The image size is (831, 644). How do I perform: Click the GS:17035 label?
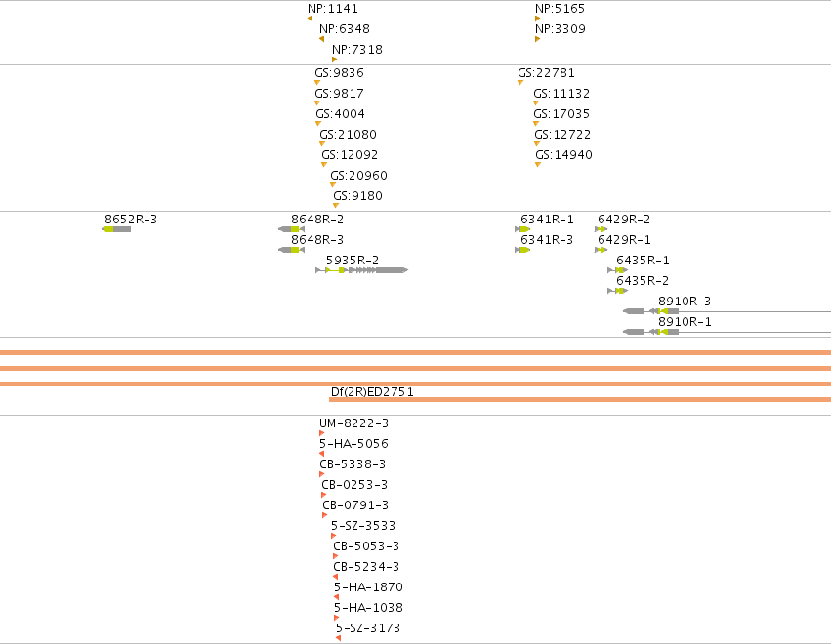[x=561, y=114]
